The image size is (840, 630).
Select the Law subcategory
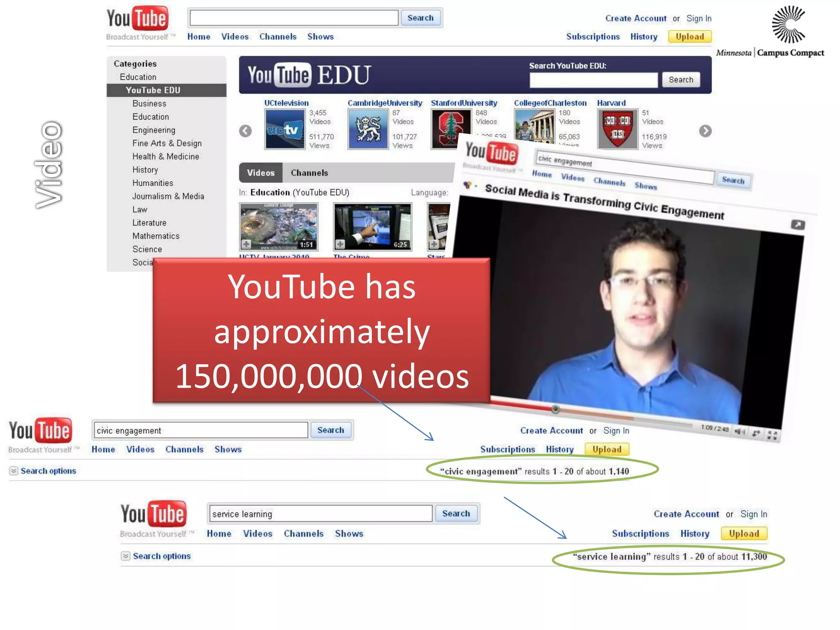click(x=139, y=210)
